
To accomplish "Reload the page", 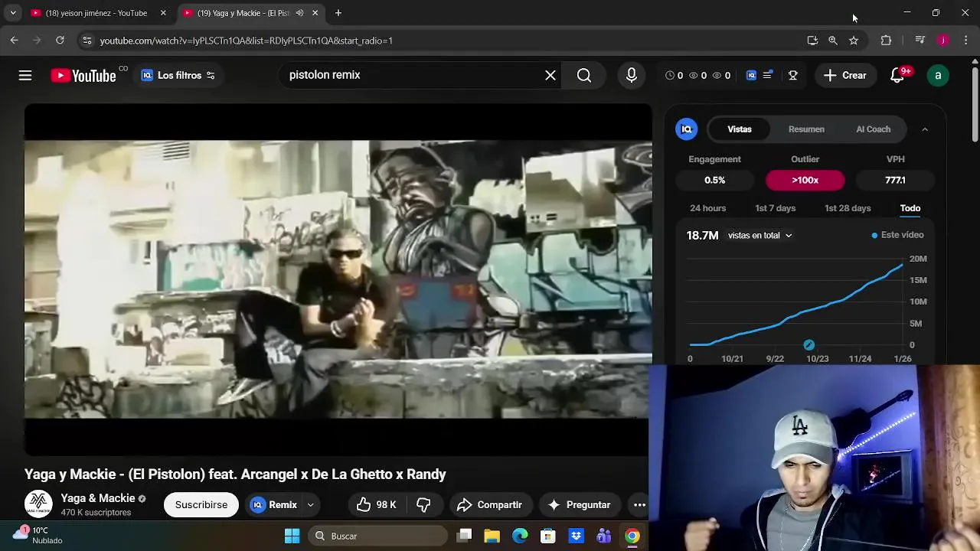I will click(x=60, y=40).
